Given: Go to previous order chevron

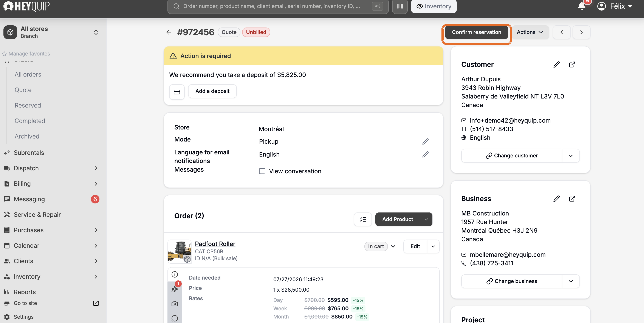Looking at the screenshot, I should (562, 32).
